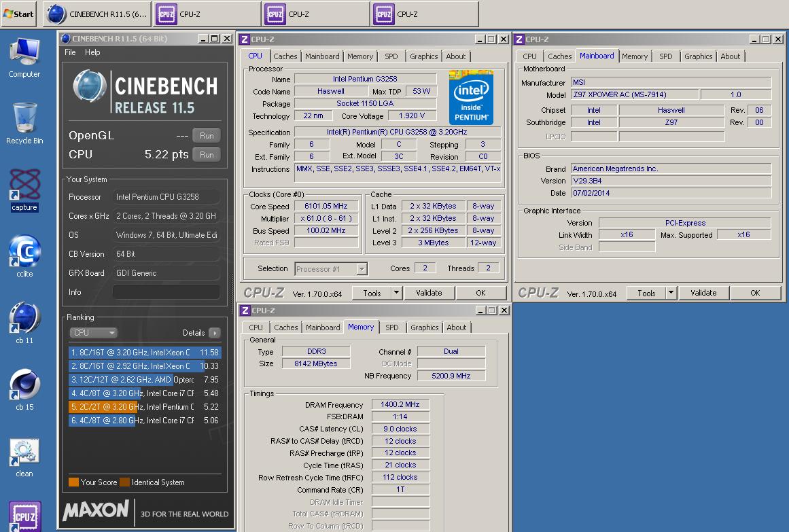The height and width of the screenshot is (532, 789).
Task: Click the Tools button in the CPU window
Action: click(x=372, y=293)
